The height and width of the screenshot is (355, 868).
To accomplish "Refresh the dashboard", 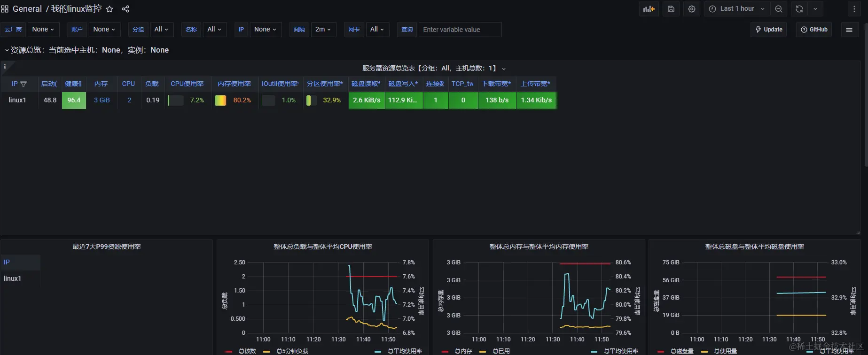I will pos(799,9).
